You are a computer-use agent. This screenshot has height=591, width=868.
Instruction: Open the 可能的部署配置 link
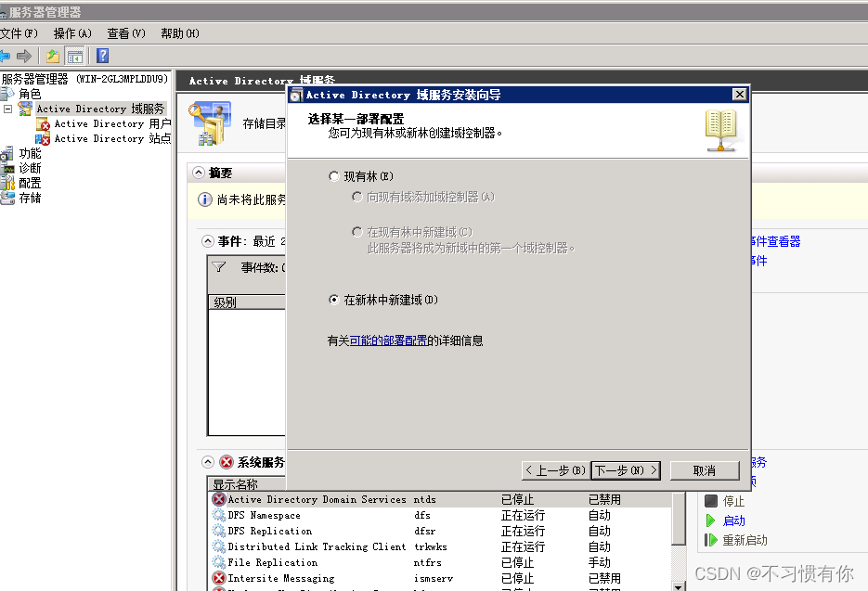click(388, 340)
